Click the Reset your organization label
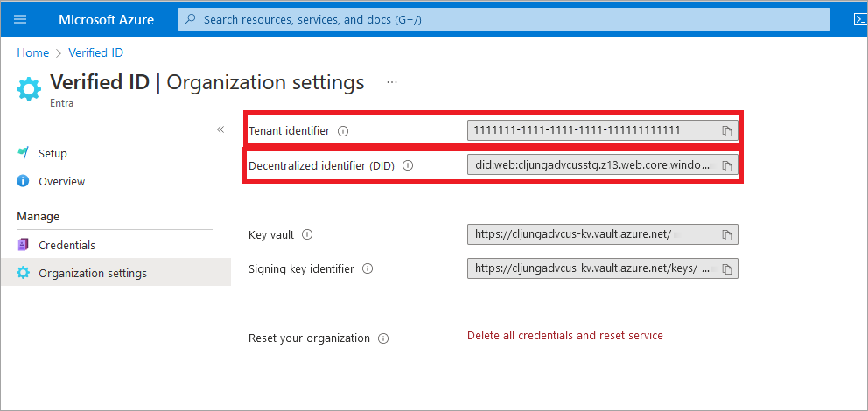The height and width of the screenshot is (411, 868). pos(309,338)
